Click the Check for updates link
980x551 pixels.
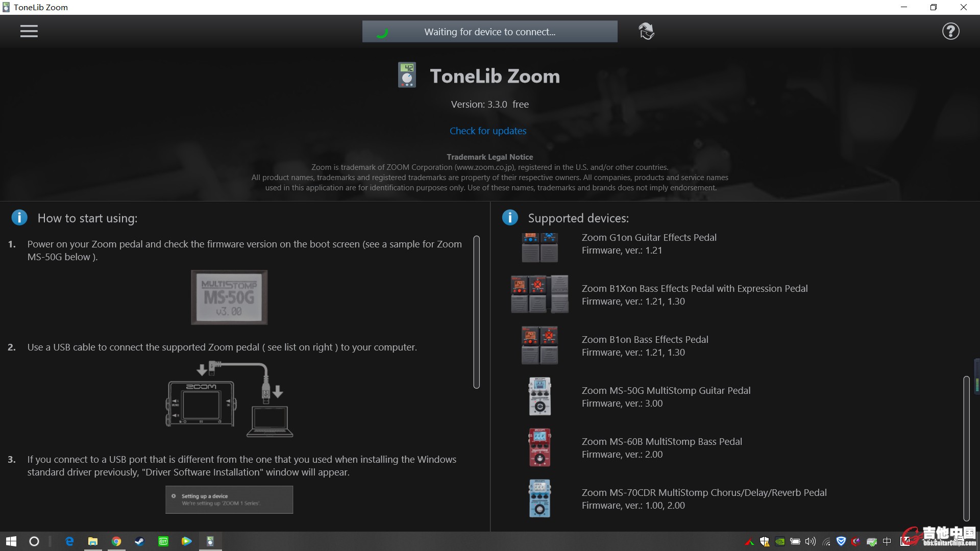click(x=488, y=131)
